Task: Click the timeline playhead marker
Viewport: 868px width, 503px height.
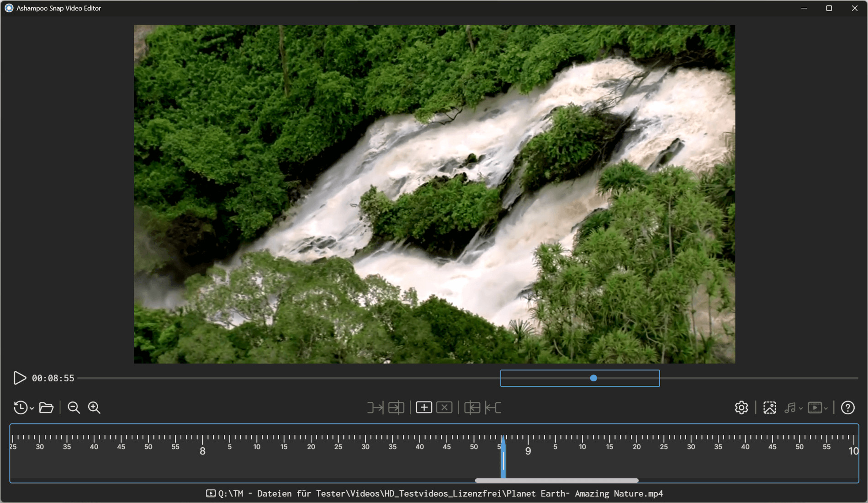Action: point(503,457)
